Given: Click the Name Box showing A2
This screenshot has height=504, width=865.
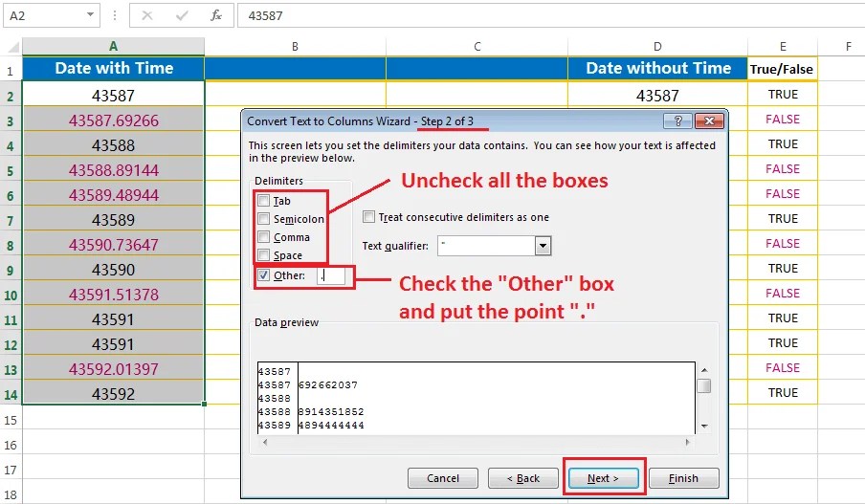Looking at the screenshot, I should point(52,15).
